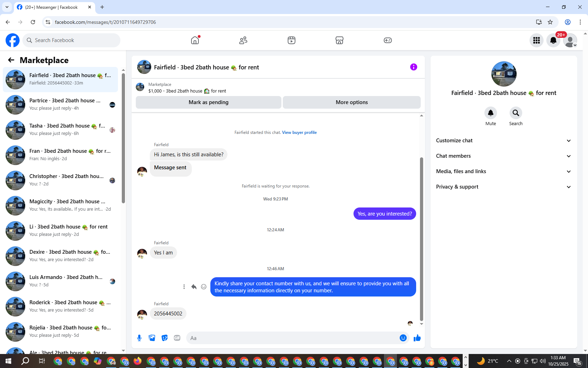
Task: React to the message with smiley icon
Action: [204, 287]
